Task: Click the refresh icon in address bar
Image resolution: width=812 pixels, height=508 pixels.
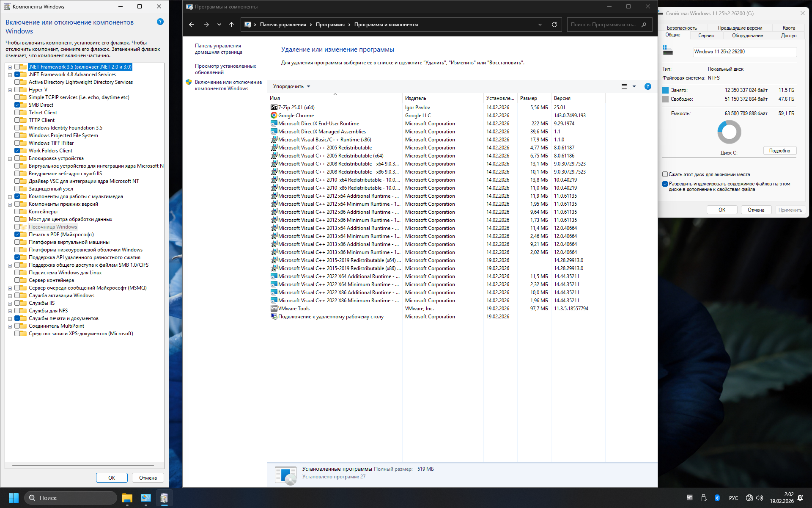Action: pos(554,25)
